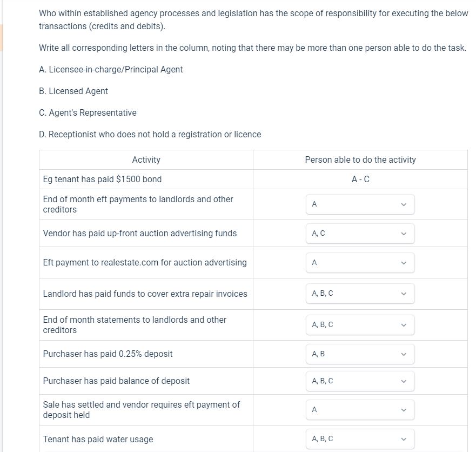The height and width of the screenshot is (452, 476).
Task: Select the example row 'Eg tenant has paid $1500 bond'
Action: pyautogui.click(x=102, y=179)
